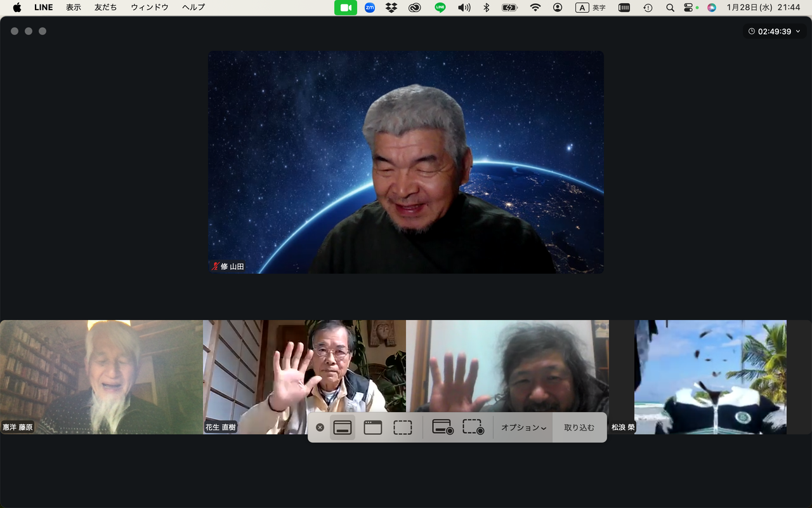Select 惠洋 藤原's video thumbnail
The height and width of the screenshot is (508, 812).
(101, 377)
